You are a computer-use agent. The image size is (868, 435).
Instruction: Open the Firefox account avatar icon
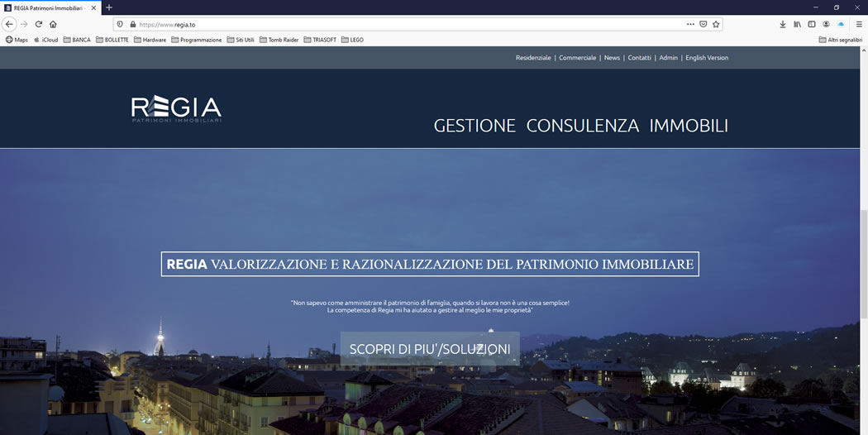[826, 24]
